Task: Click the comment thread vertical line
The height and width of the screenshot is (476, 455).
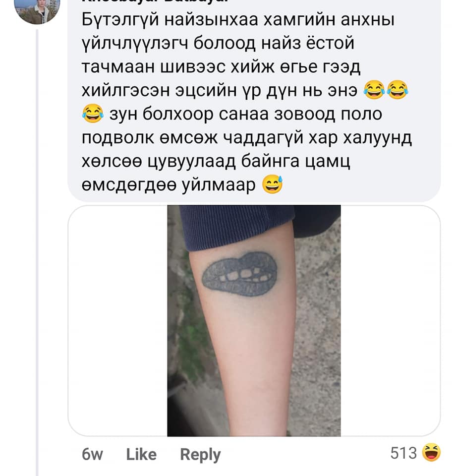Action: [x=37, y=252]
